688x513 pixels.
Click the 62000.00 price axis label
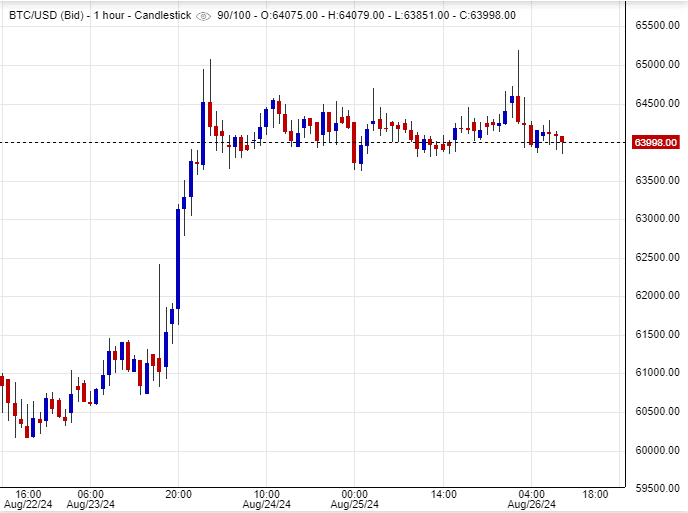(x=658, y=296)
